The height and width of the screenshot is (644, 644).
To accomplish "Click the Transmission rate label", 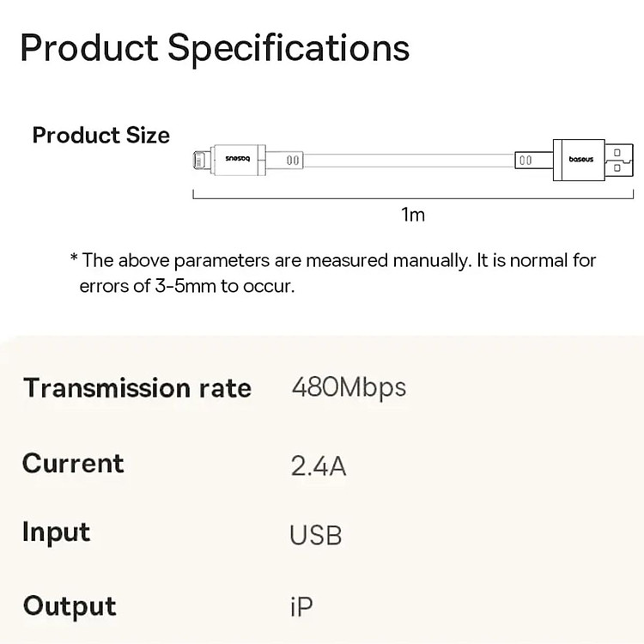I will pyautogui.click(x=137, y=388).
